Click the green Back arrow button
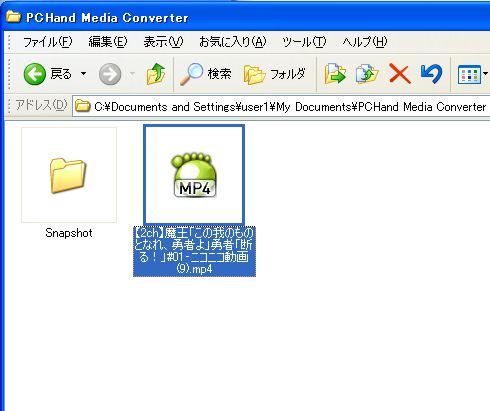 35,74
